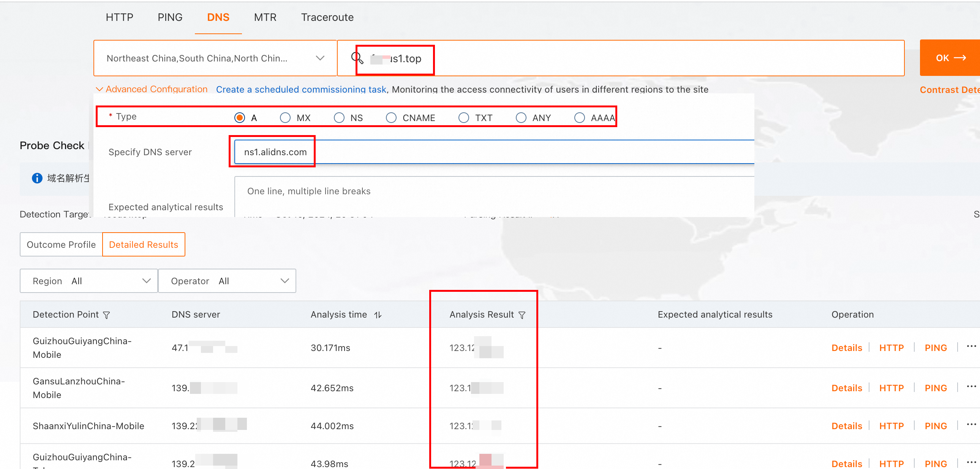
Task: Open more options for ShaanxiYulin Mobile row
Action: coord(971,425)
